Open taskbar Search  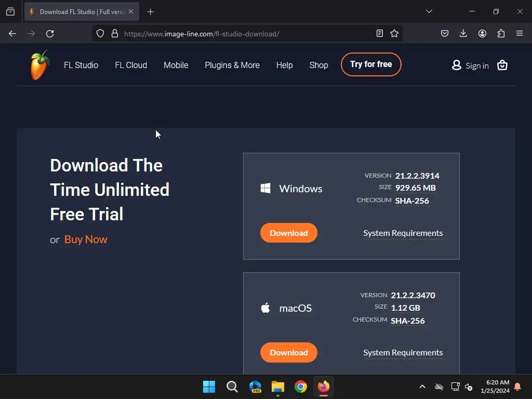coord(232,387)
